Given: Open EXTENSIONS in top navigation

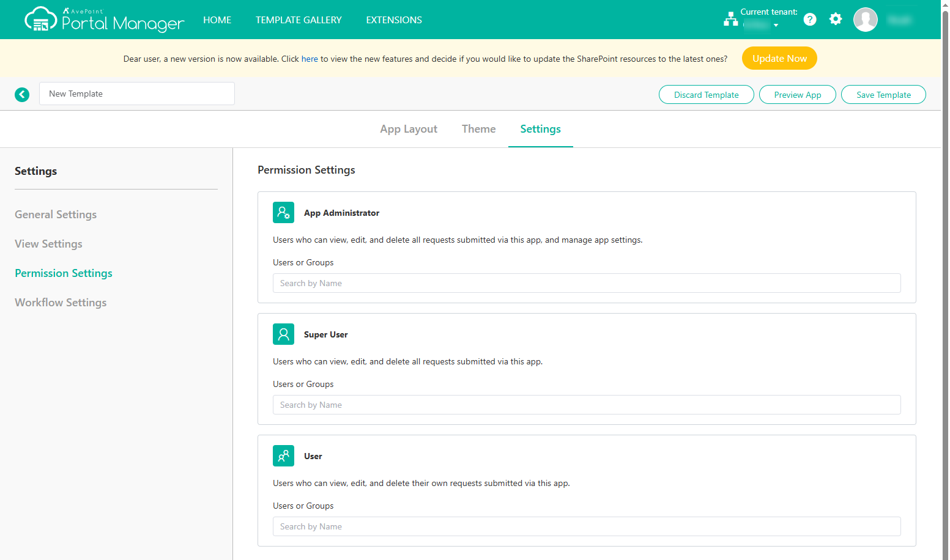Looking at the screenshot, I should coord(394,20).
